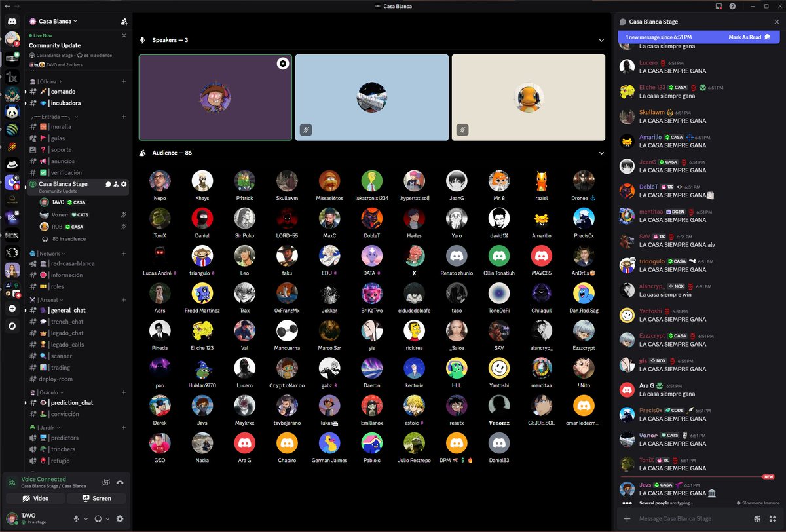
Task: Open the white fedora hat server
Action: 12,164
